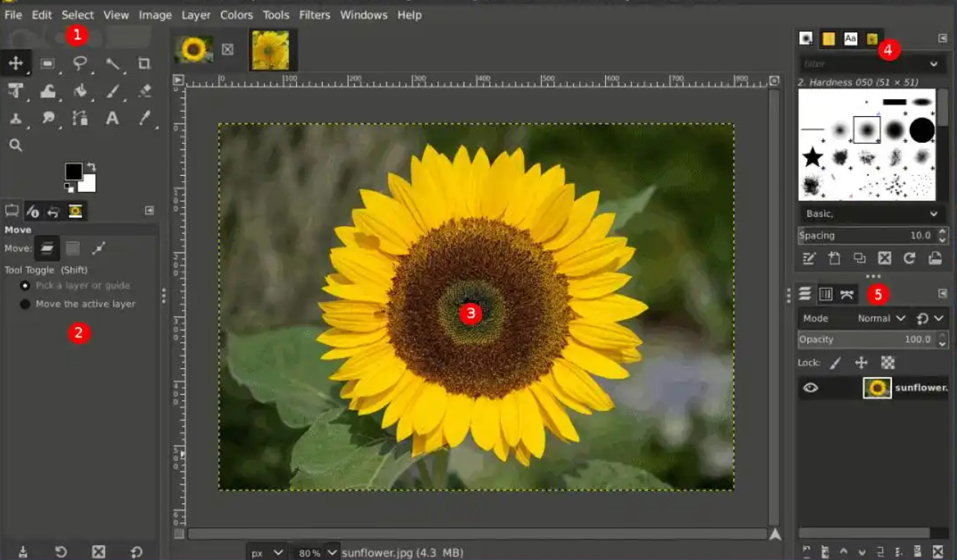This screenshot has height=560, width=957.
Task: Click the refresh brushes button
Action: tap(909, 258)
